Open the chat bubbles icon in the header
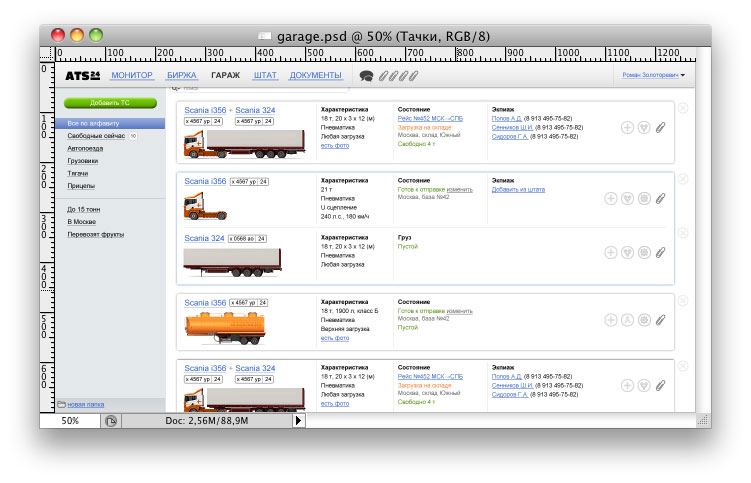 366,76
